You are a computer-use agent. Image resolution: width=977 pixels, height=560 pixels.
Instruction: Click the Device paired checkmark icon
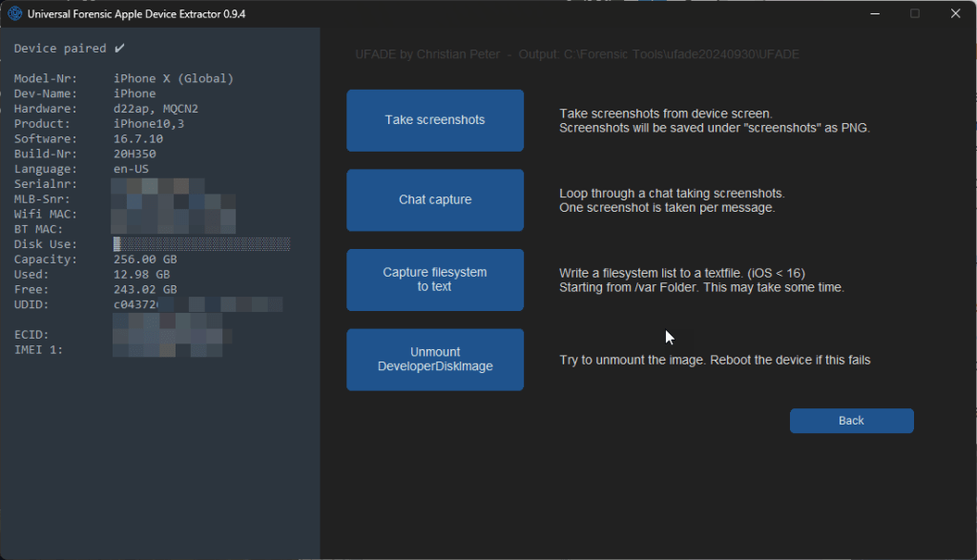[119, 48]
